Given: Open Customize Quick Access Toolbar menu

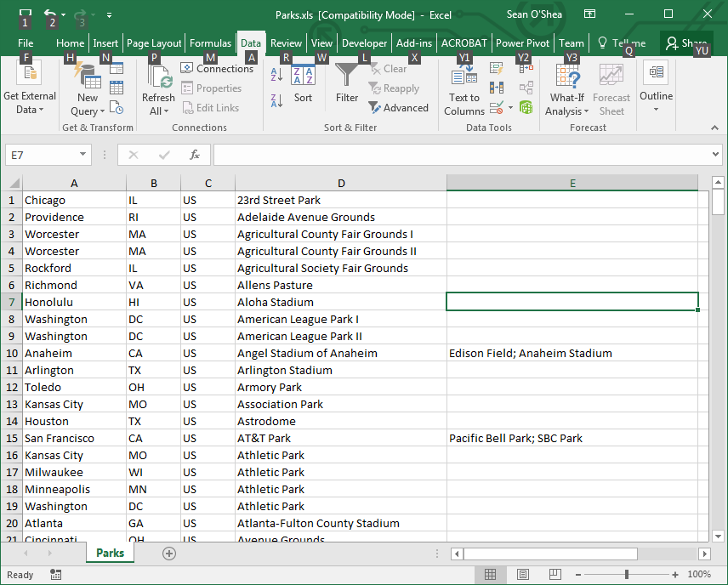Looking at the screenshot, I should click(109, 14).
